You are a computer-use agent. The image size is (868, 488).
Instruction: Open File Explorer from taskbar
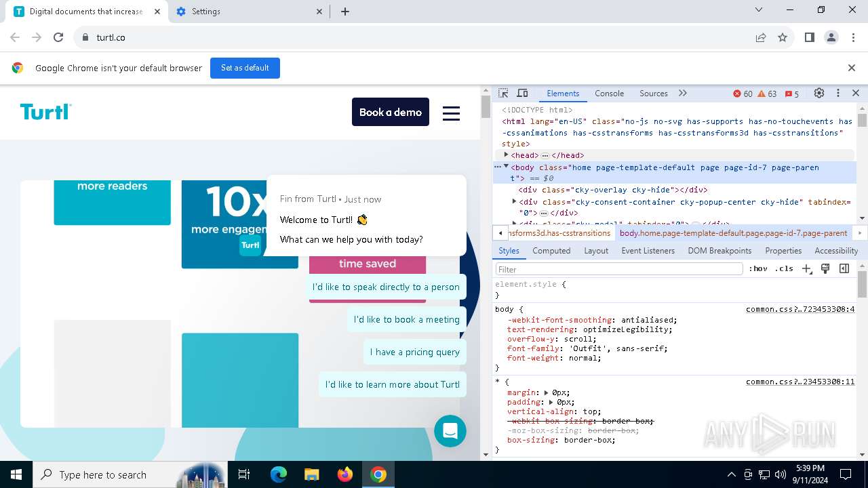point(311,475)
